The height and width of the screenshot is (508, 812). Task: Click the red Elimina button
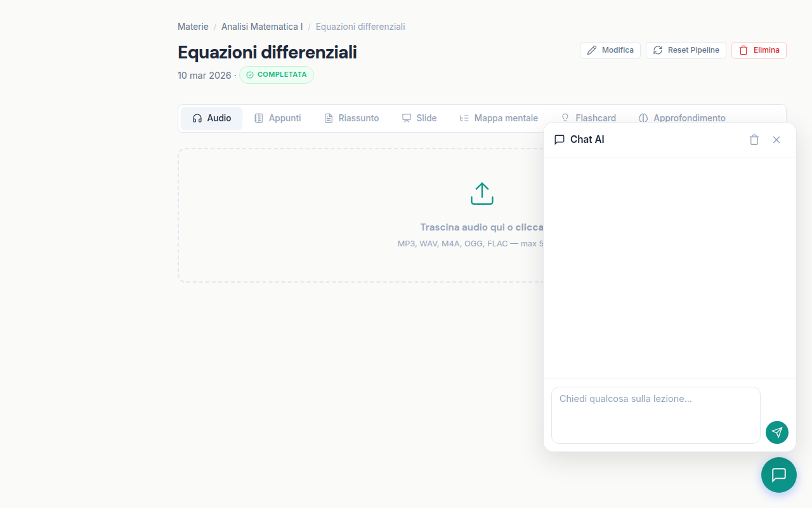coord(759,50)
